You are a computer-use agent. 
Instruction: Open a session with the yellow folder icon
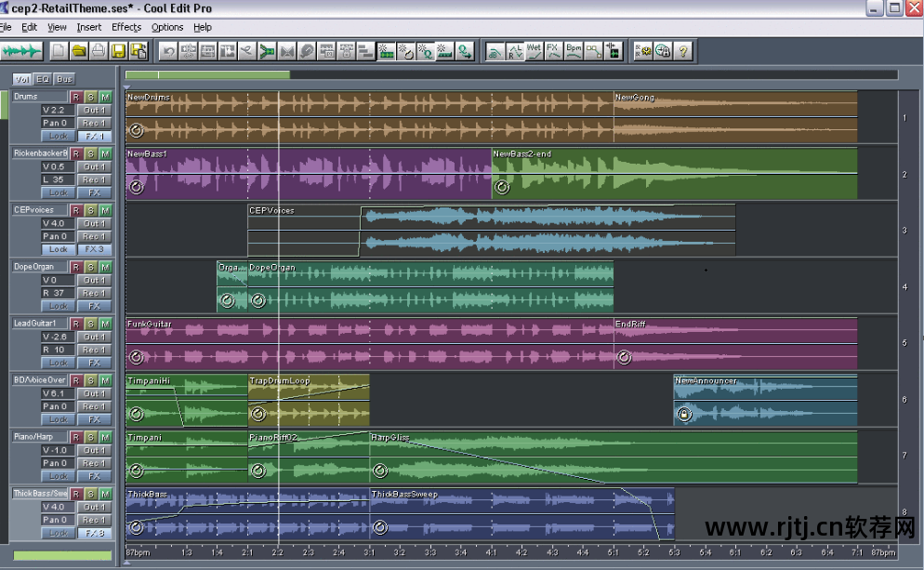click(78, 52)
